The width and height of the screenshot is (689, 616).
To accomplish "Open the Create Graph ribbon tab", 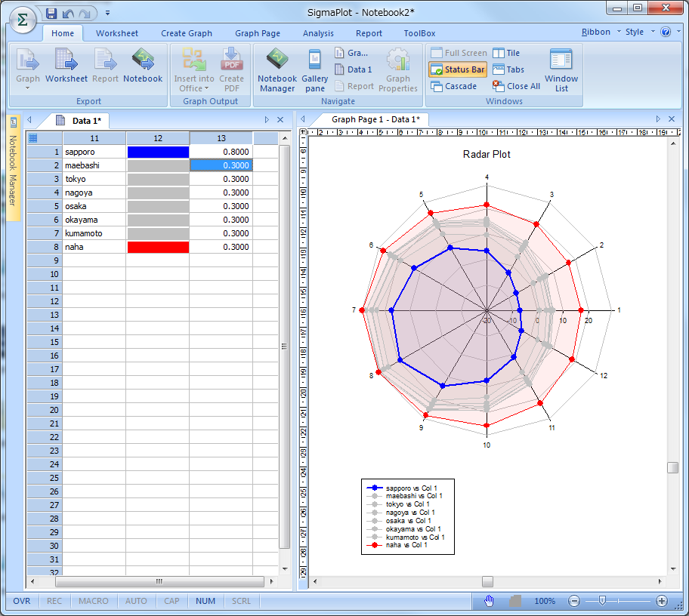I will (187, 33).
